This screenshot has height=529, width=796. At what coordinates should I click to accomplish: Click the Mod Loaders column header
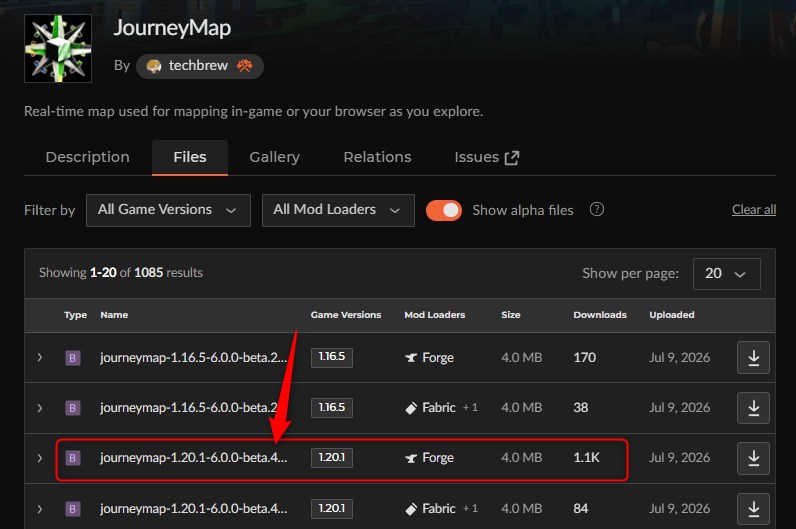point(435,315)
